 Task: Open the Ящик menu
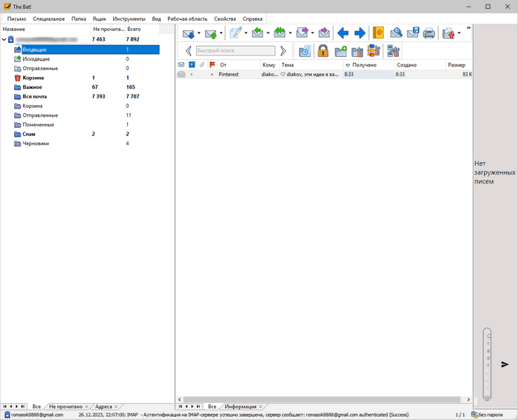pyautogui.click(x=99, y=18)
